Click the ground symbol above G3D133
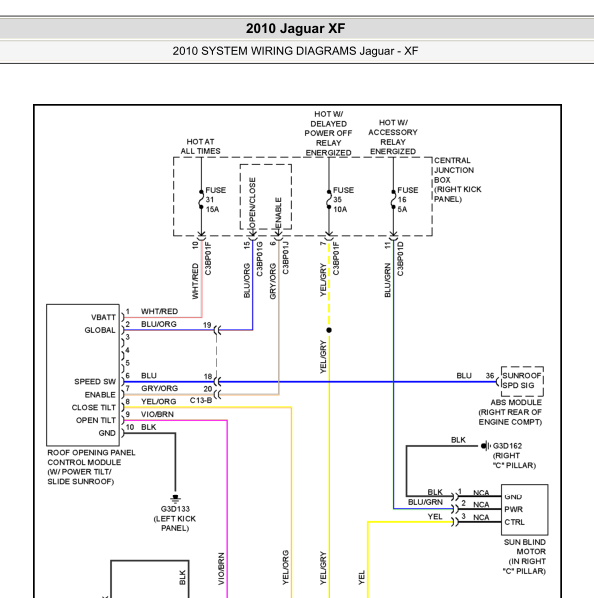 [x=175, y=498]
